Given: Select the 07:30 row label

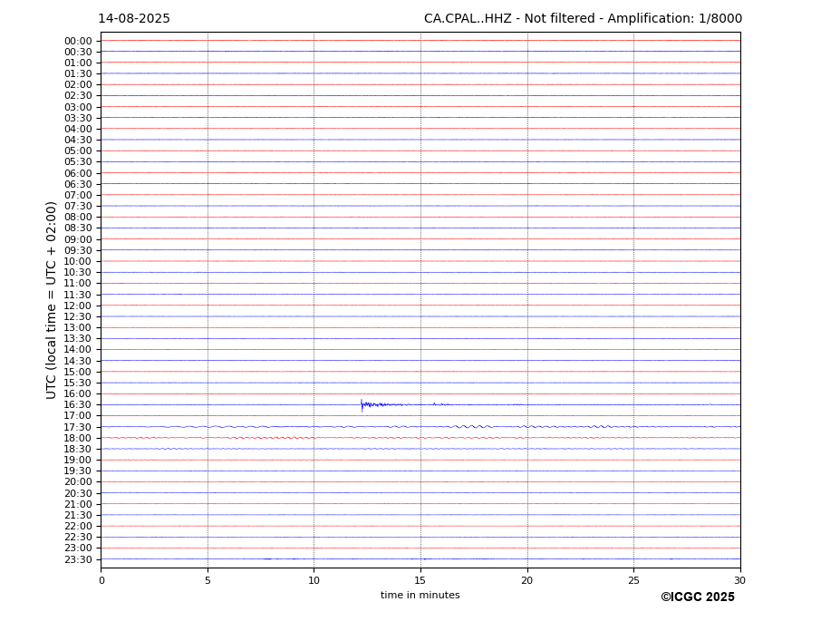Looking at the screenshot, I should coord(78,207).
